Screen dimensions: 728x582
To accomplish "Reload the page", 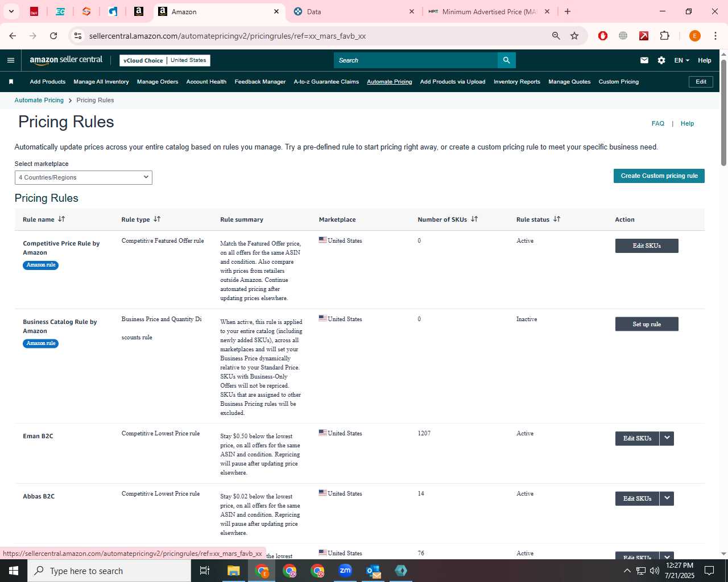I will click(53, 36).
